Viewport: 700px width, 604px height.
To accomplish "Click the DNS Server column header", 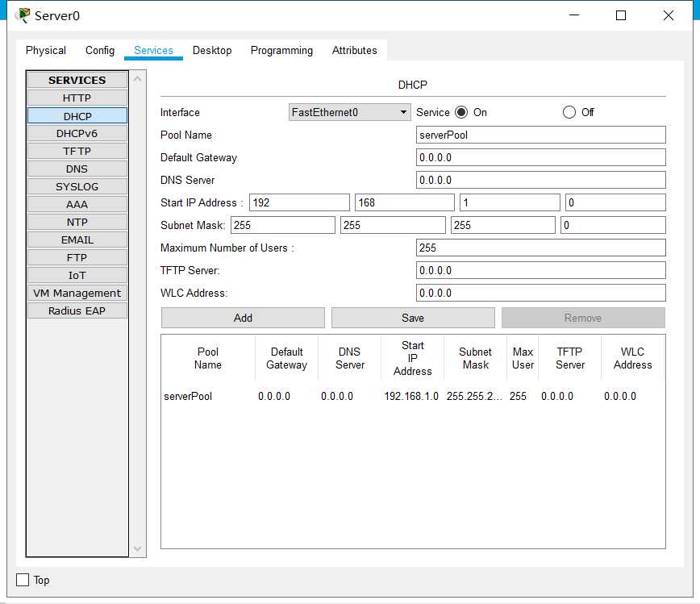I will tap(349, 358).
